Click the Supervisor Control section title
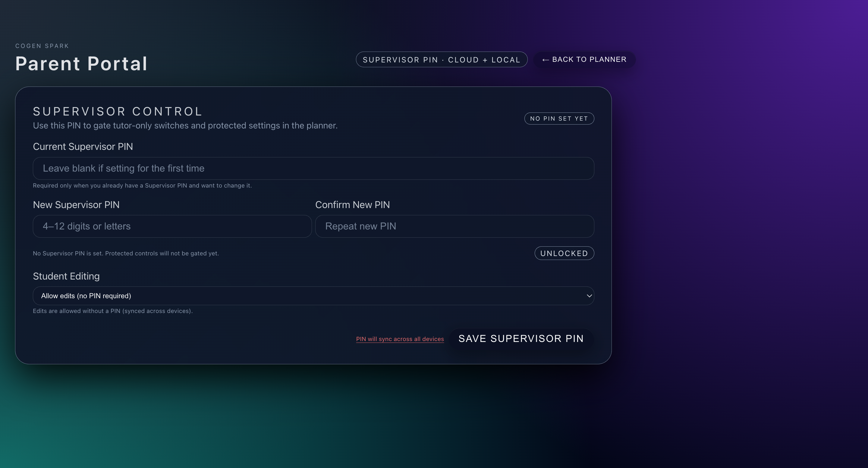 118,111
